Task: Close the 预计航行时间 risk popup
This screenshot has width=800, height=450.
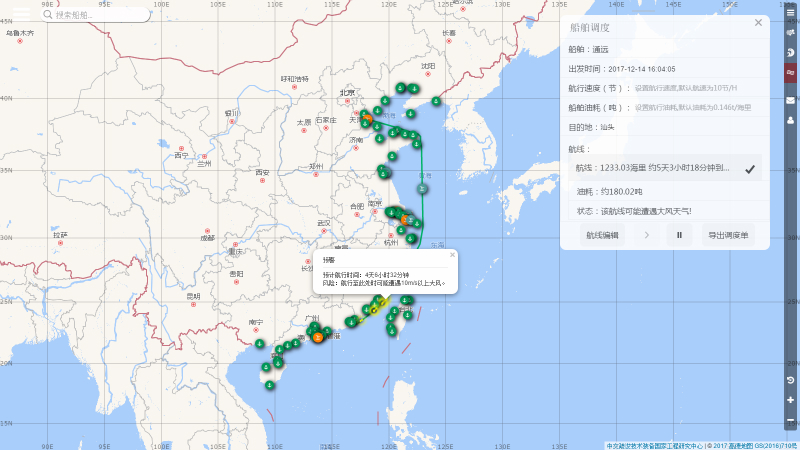Action: [x=452, y=255]
